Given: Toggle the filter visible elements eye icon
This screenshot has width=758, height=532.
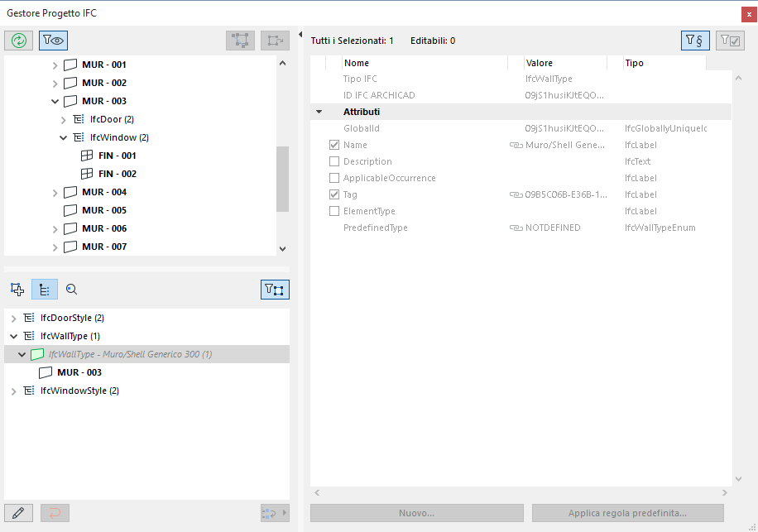Looking at the screenshot, I should point(53,41).
